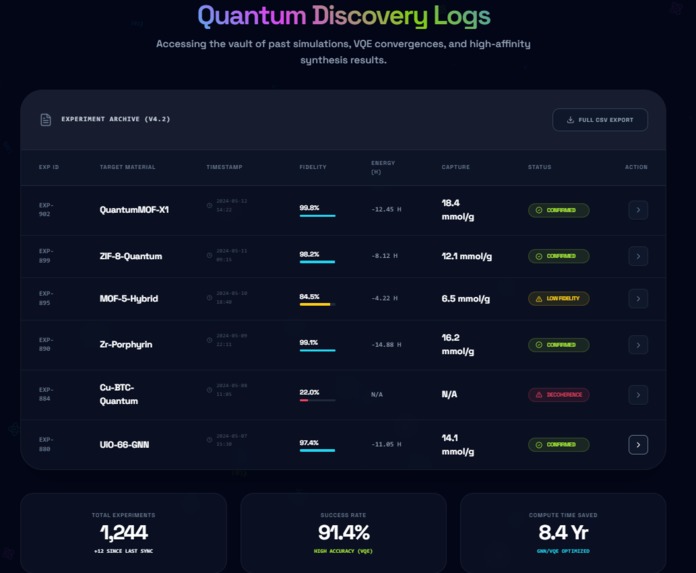Click experiment ID EXP-880
Viewport: 696px width, 573px height.
46,444
